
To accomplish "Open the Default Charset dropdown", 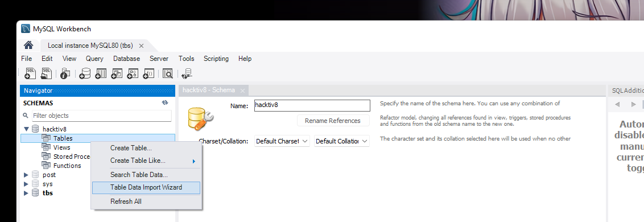I will (x=282, y=141).
